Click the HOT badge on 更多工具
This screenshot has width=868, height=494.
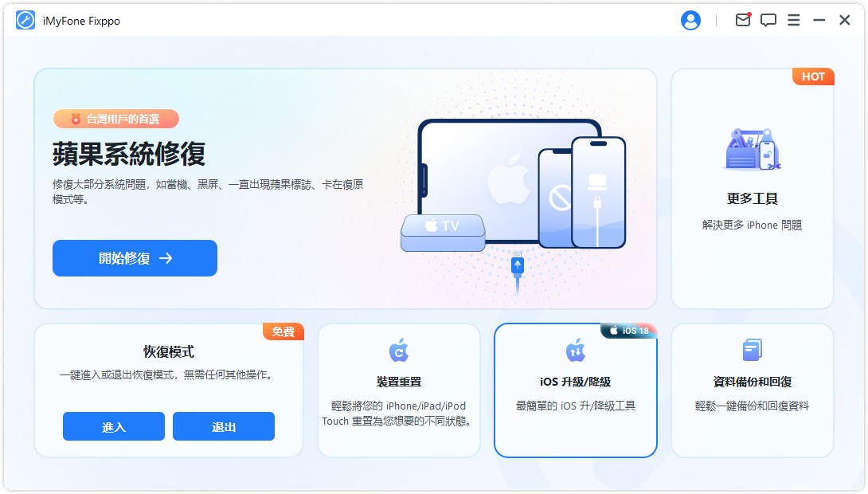coord(813,77)
